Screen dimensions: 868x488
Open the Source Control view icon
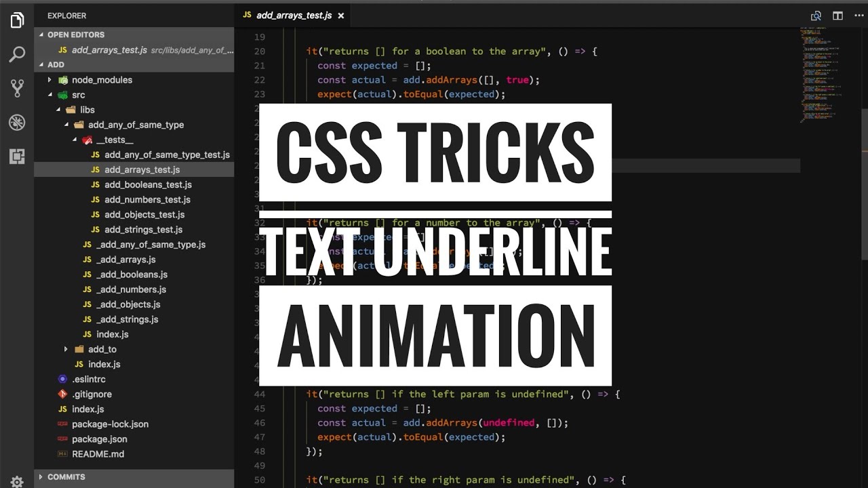coord(17,88)
